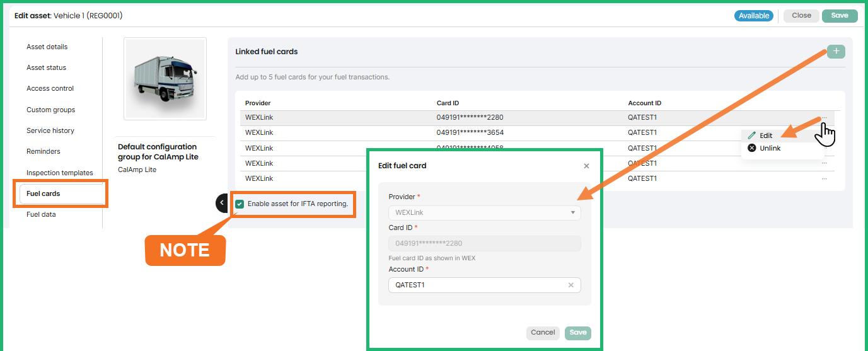The width and height of the screenshot is (868, 351).
Task: Toggle Enable asset for IFTA reporting checkbox
Action: [240, 204]
